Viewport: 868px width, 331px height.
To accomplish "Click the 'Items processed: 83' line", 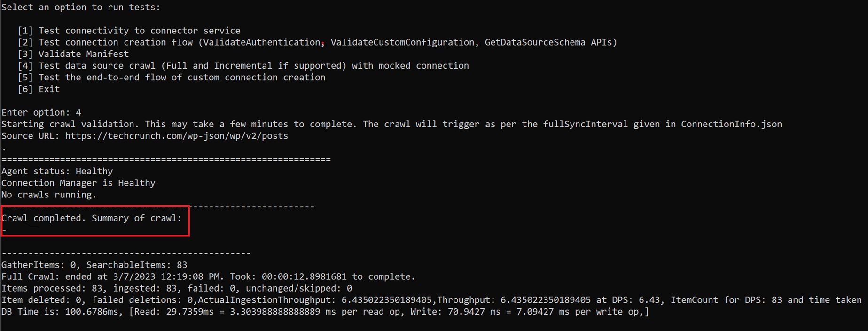I will click(x=177, y=288).
